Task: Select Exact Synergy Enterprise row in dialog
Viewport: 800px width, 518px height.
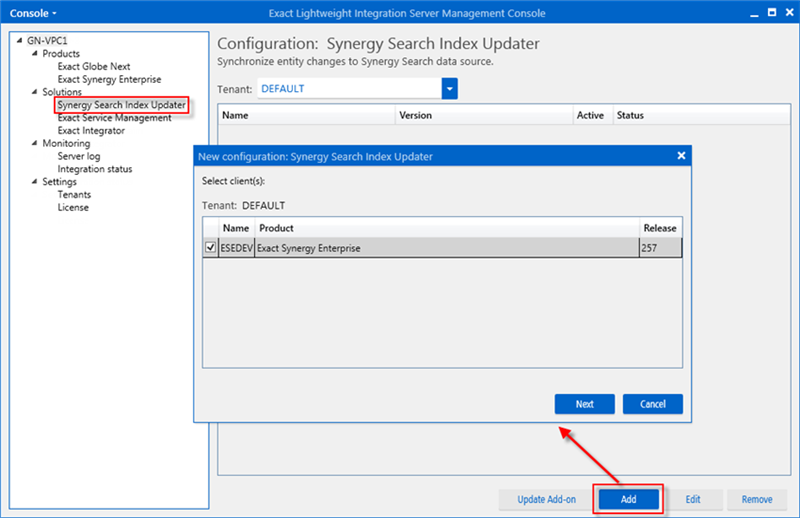Action: [x=442, y=248]
